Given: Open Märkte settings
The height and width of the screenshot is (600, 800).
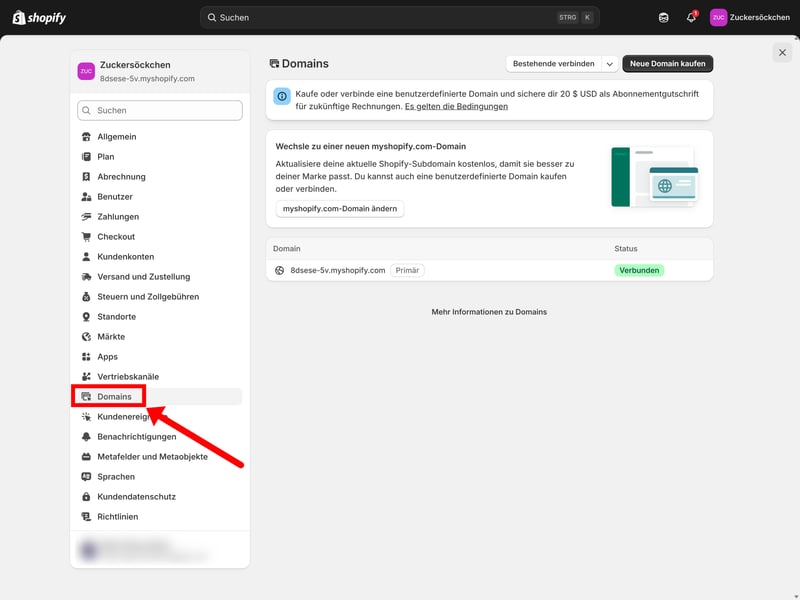Looking at the screenshot, I should (160, 337).
